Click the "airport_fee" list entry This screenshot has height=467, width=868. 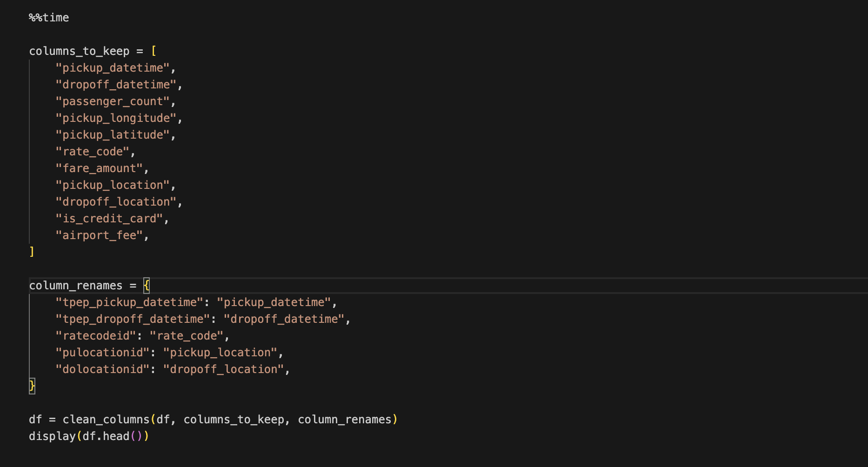point(99,235)
